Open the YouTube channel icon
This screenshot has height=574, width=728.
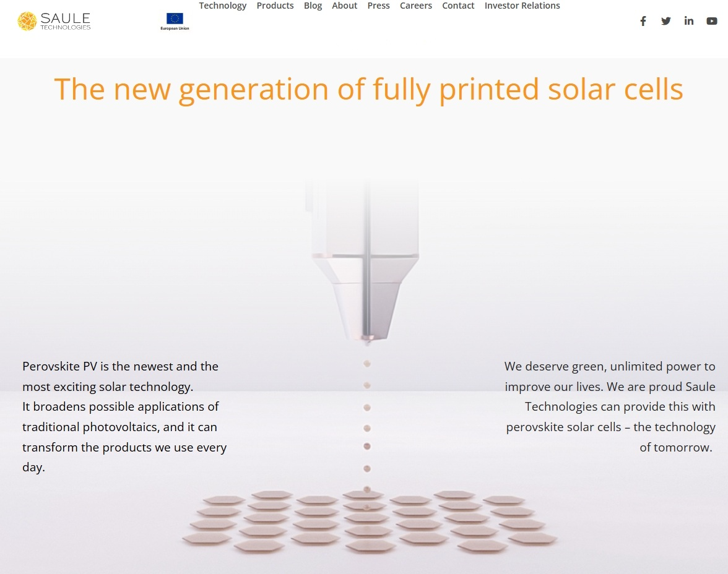[712, 21]
